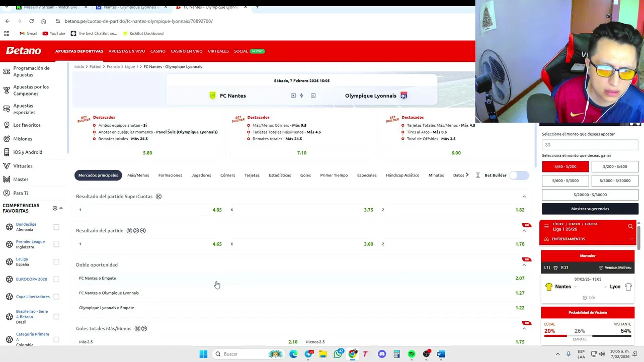The width and height of the screenshot is (644, 362).
Task: Open the Chrome apps grid icon
Action: click(7, 33)
